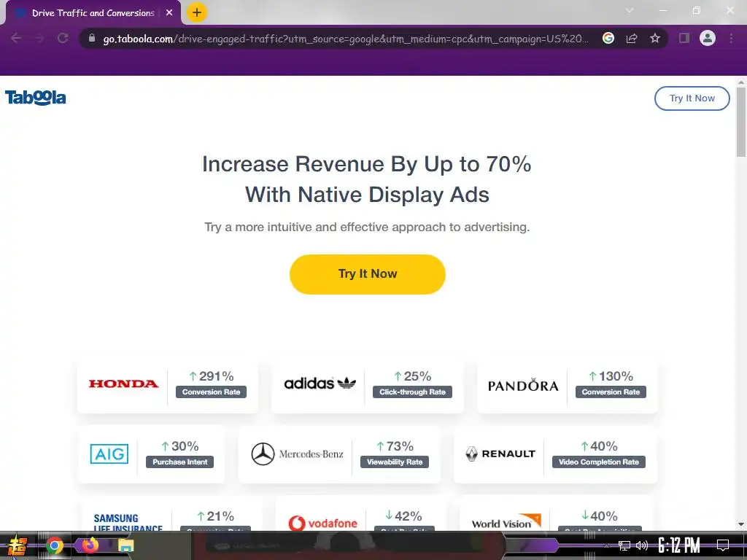Click the browser back arrow
Screen dimensions: 747x560
pyautogui.click(x=16, y=38)
